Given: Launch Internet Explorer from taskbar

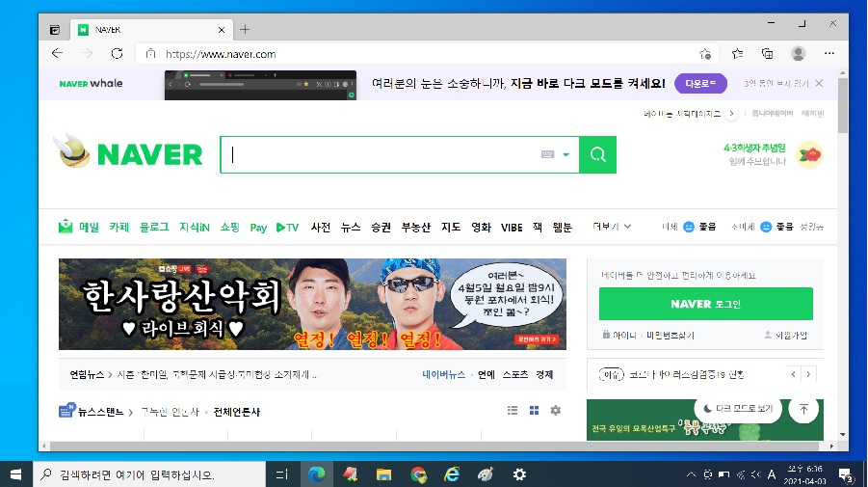Looking at the screenshot, I should tap(452, 474).
